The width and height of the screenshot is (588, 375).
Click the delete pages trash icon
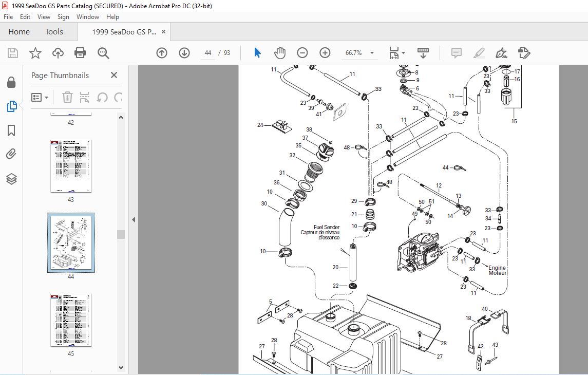(67, 98)
